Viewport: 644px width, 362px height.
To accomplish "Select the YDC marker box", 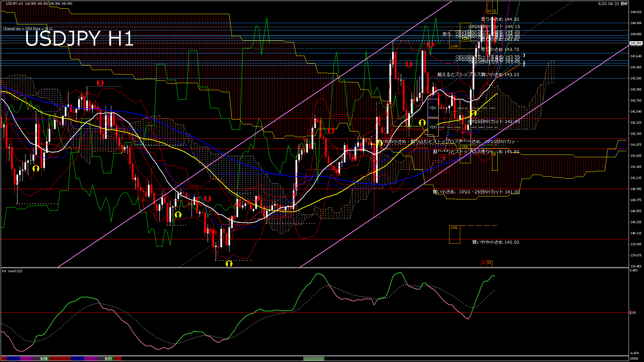I will [433, 108].
